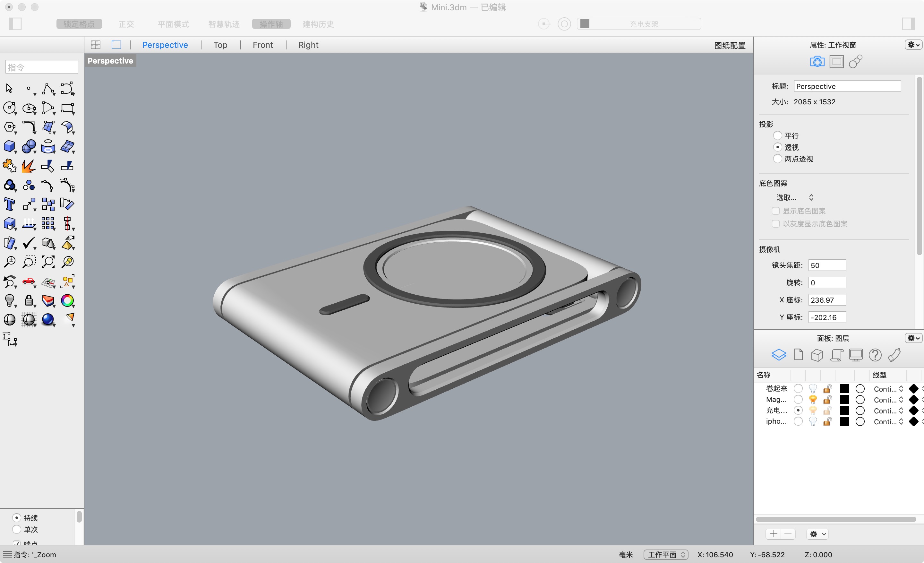Open the materials panel icon
The width and height of the screenshot is (924, 563).
click(x=895, y=354)
